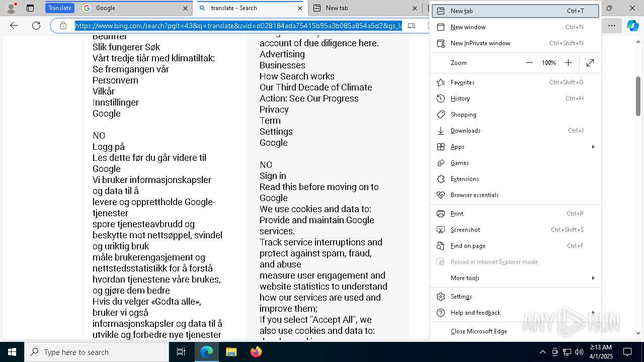Open Downloads menu entry
Viewport: 644px width, 362px height.
tap(516, 131)
